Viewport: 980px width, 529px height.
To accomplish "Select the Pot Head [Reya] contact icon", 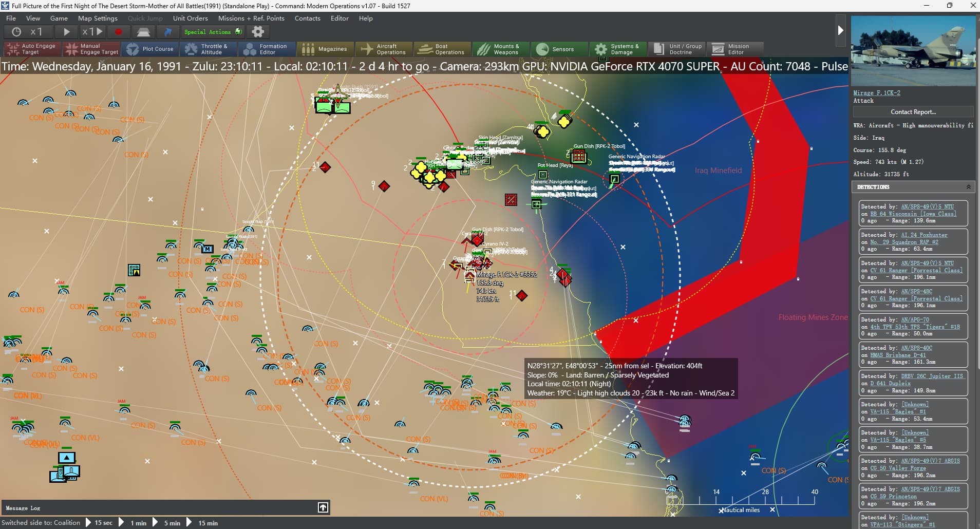I will point(543,175).
